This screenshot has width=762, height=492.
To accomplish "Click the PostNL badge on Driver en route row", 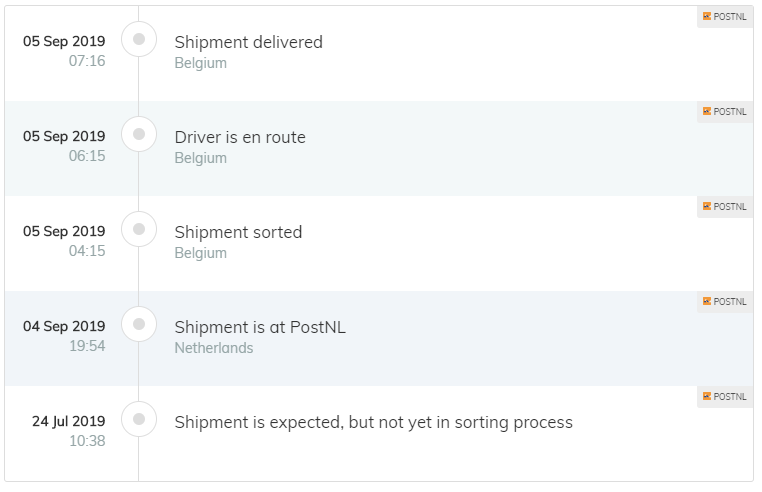I will point(725,112).
